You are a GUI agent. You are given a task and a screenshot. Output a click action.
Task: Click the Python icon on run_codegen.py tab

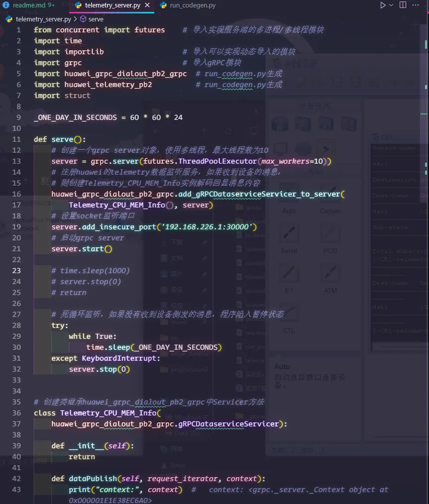pyautogui.click(x=163, y=5)
